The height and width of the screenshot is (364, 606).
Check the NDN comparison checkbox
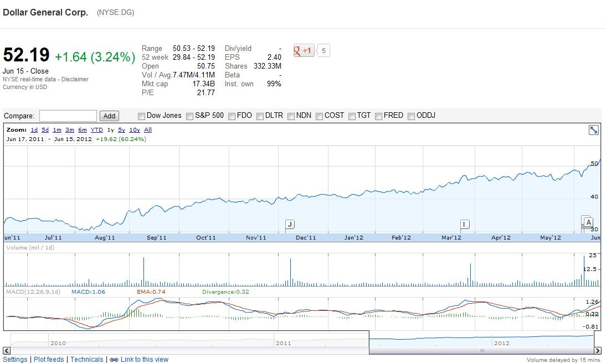coord(291,116)
